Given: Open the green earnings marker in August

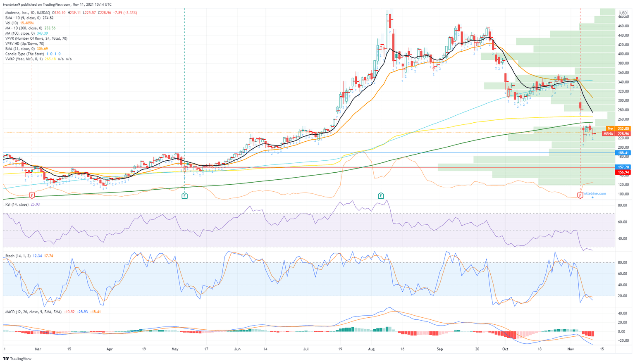Looking at the screenshot, I should [381, 195].
